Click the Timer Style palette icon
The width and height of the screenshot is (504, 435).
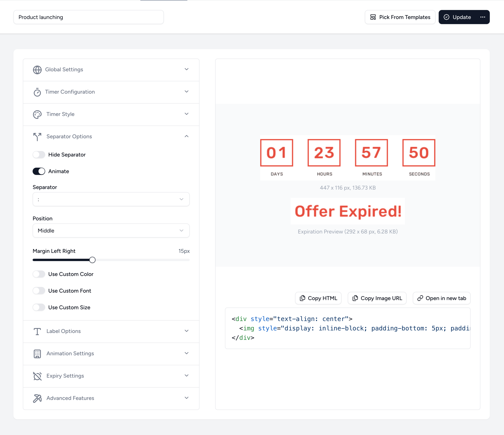pos(37,114)
